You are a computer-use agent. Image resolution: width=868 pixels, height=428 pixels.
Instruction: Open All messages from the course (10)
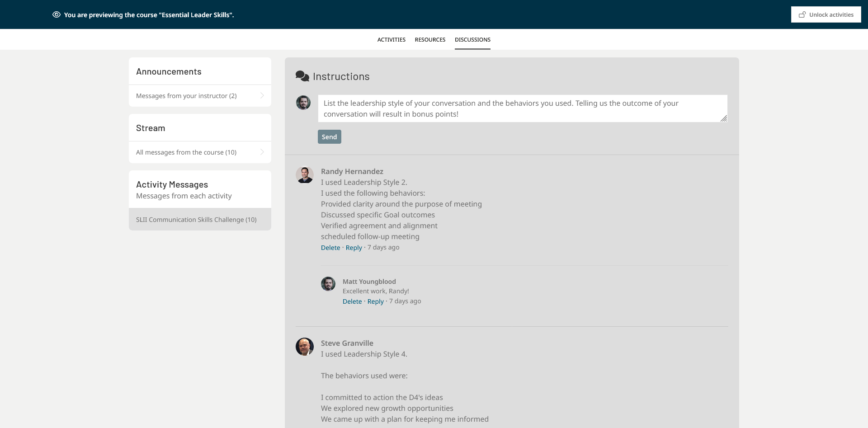pyautogui.click(x=200, y=152)
